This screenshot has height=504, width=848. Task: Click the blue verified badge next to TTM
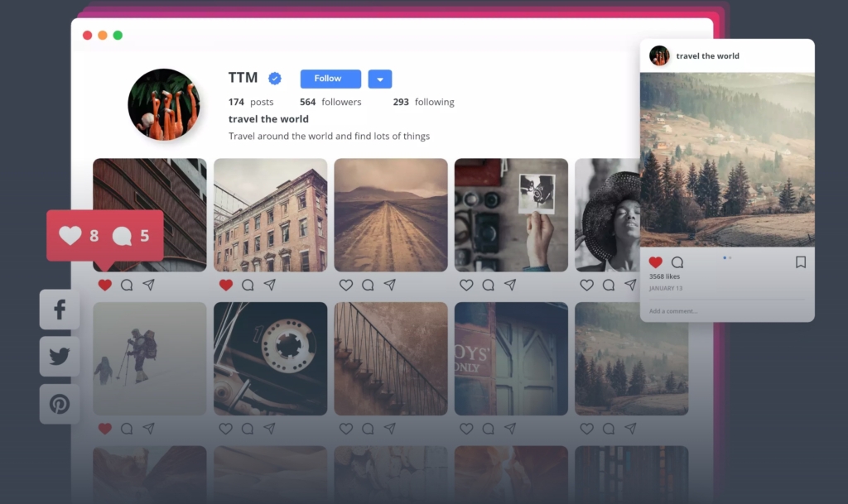click(x=275, y=79)
